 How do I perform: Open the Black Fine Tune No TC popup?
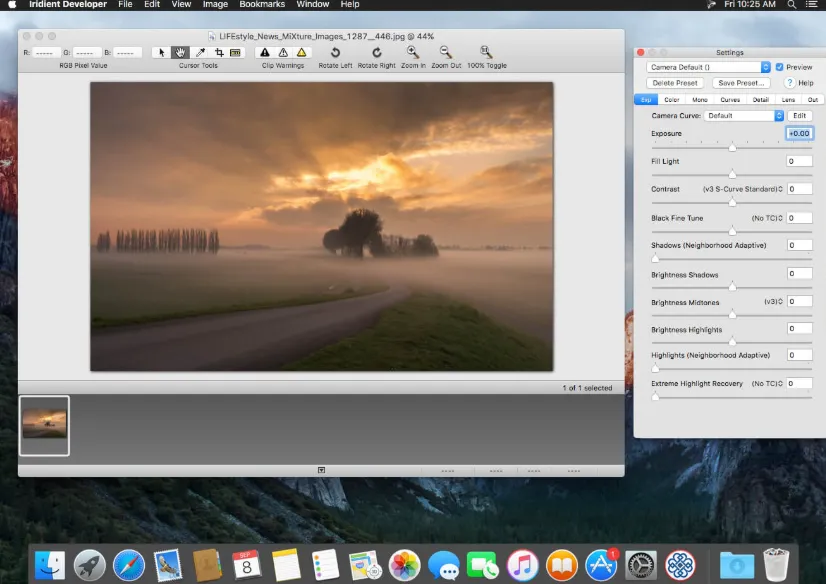coord(767,218)
